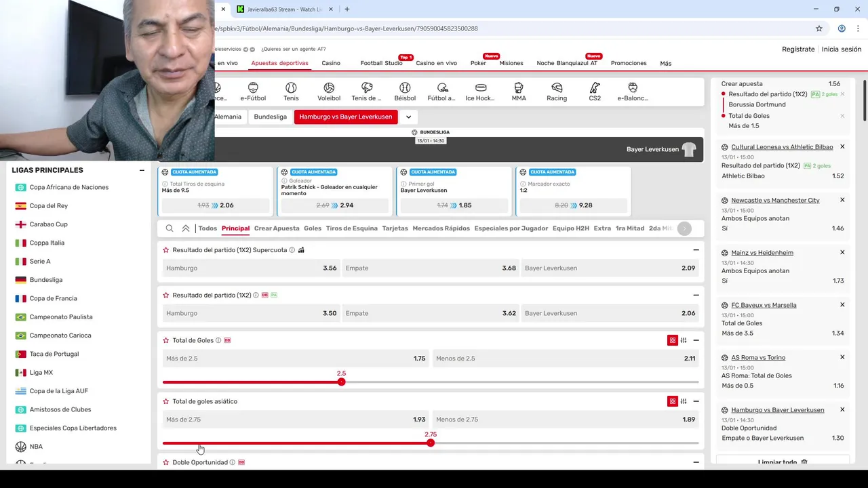Choose the Voleibol sport icon
The width and height of the screenshot is (868, 488).
[x=329, y=92]
